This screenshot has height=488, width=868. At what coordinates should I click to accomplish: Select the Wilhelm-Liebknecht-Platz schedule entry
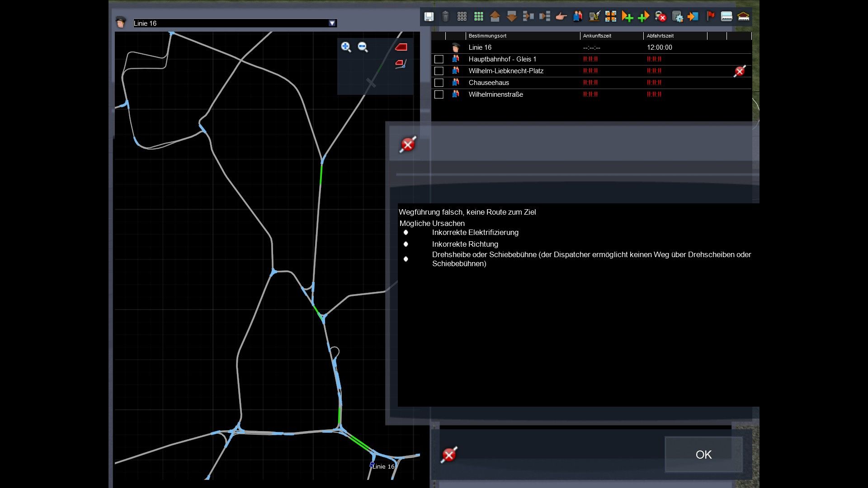pos(506,71)
